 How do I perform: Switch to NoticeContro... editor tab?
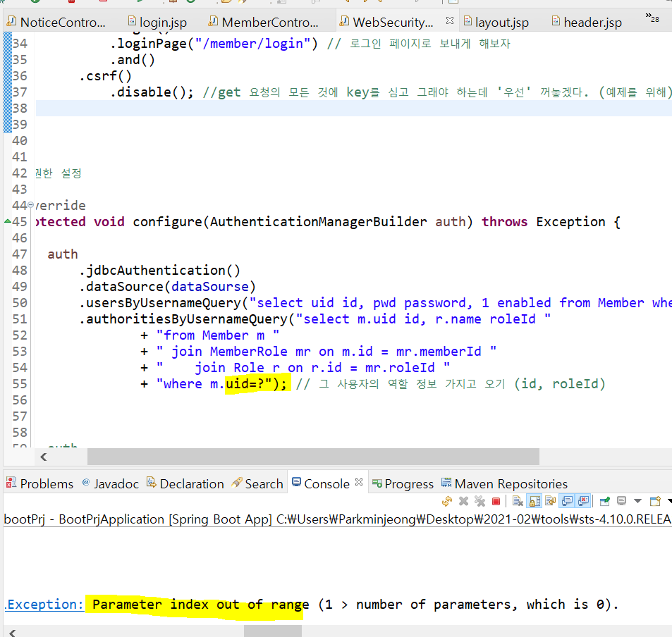(x=63, y=22)
